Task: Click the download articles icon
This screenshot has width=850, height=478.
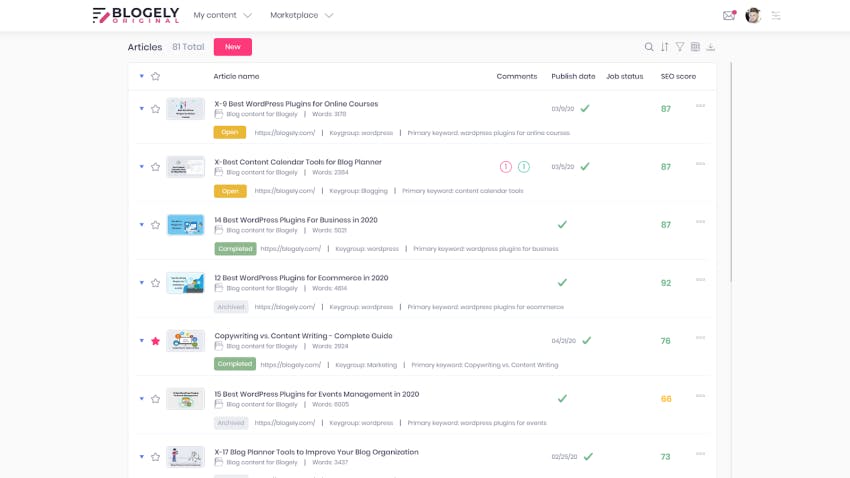Action: 711,47
